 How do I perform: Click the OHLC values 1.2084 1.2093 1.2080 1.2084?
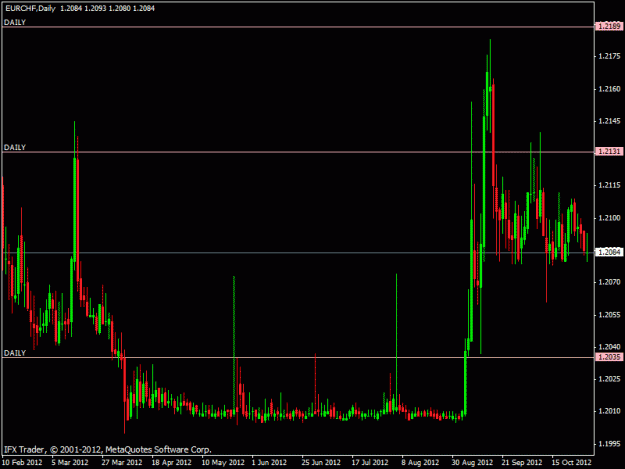tap(107, 8)
